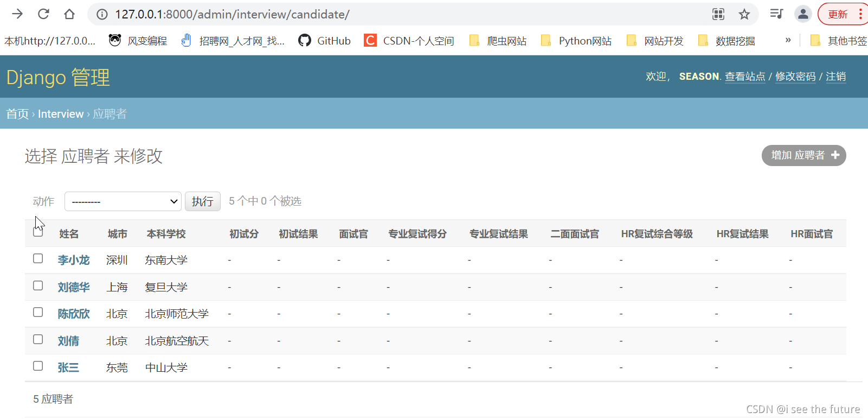View site information icon in address bar
This screenshot has width=868, height=419.
click(x=102, y=15)
